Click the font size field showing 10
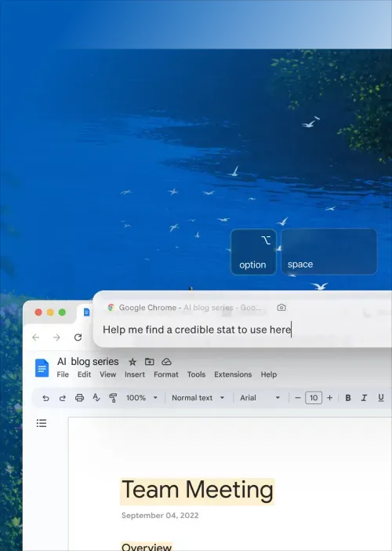The height and width of the screenshot is (551, 392). pyautogui.click(x=314, y=398)
